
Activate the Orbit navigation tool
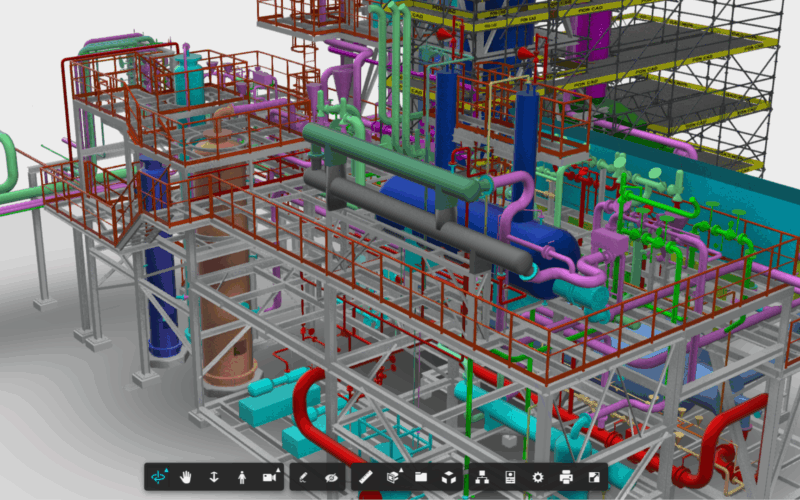tap(160, 478)
